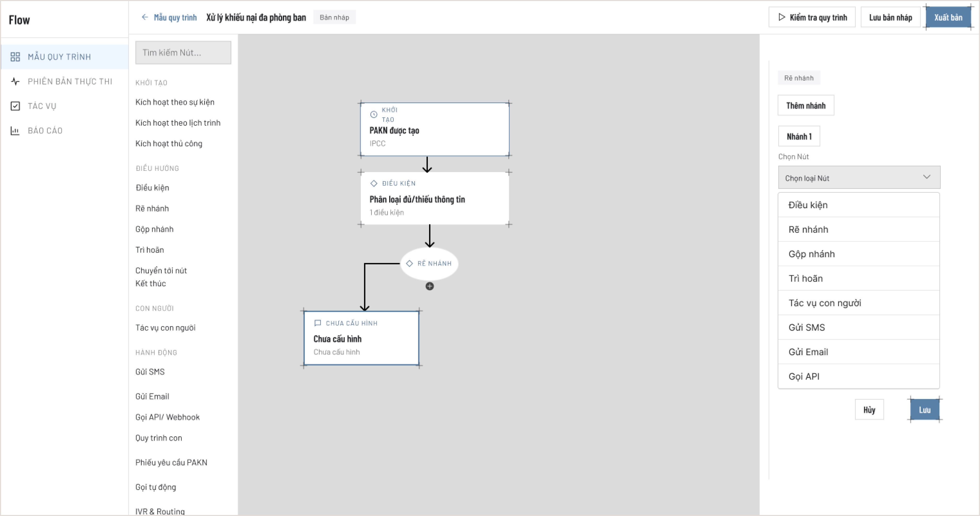Click the Hủy button

(869, 410)
